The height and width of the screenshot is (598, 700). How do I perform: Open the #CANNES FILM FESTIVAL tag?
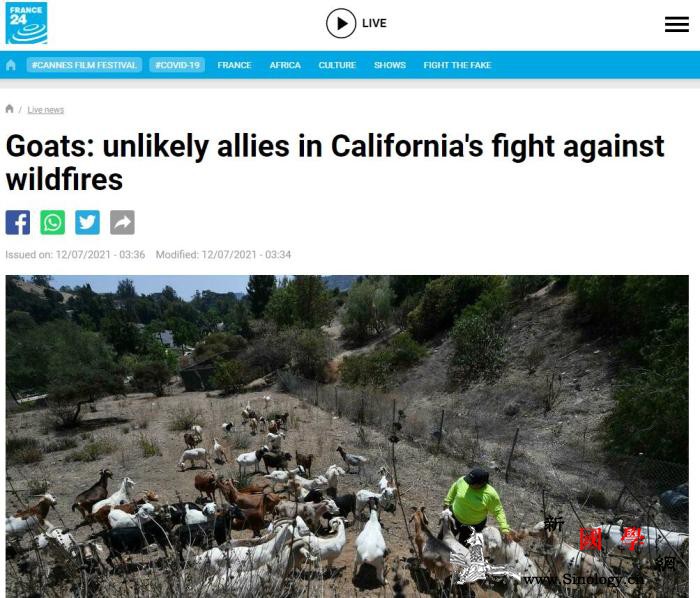coord(84,65)
